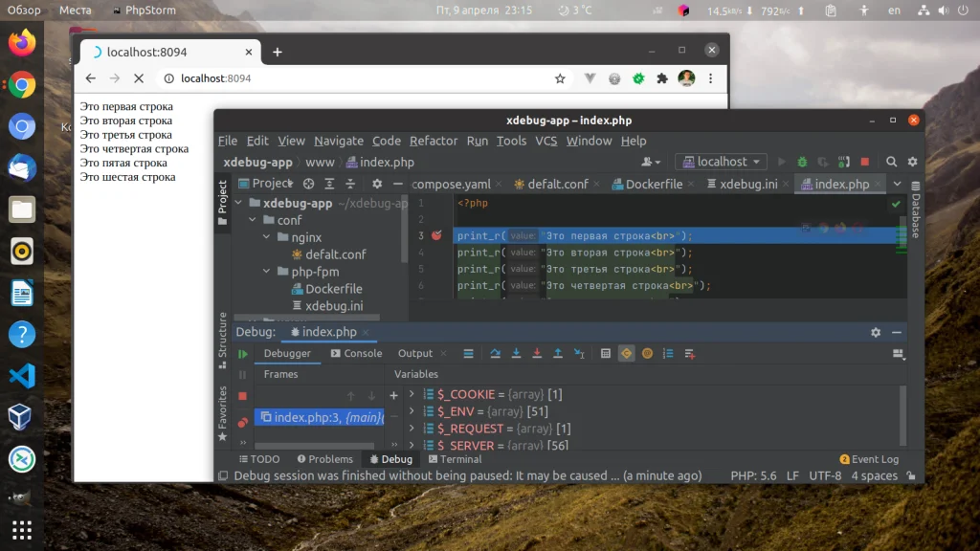This screenshot has height=551, width=980.
Task: Click the Step Out icon in debug toolbar
Action: coord(556,353)
